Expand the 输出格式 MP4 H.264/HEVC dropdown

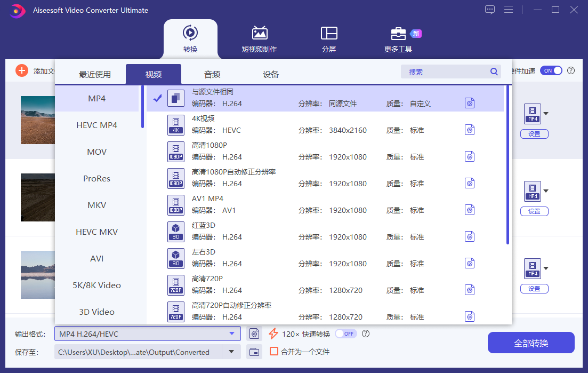[231, 334]
